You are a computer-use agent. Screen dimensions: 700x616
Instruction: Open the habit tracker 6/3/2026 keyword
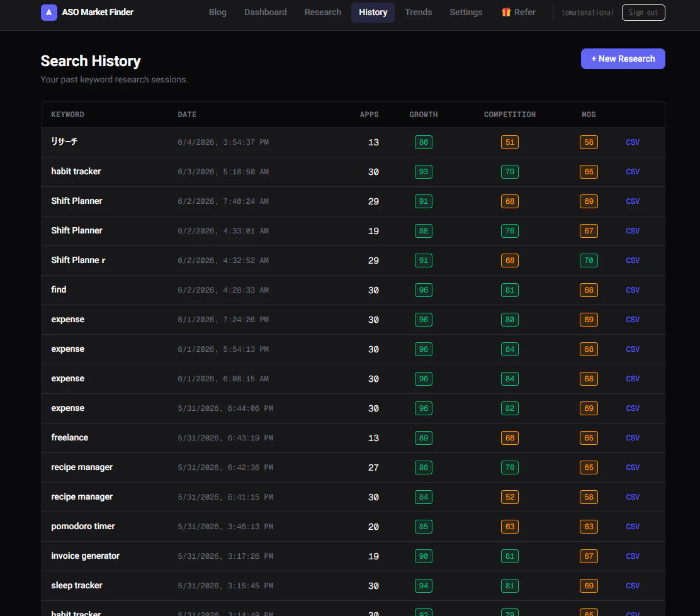(x=76, y=171)
